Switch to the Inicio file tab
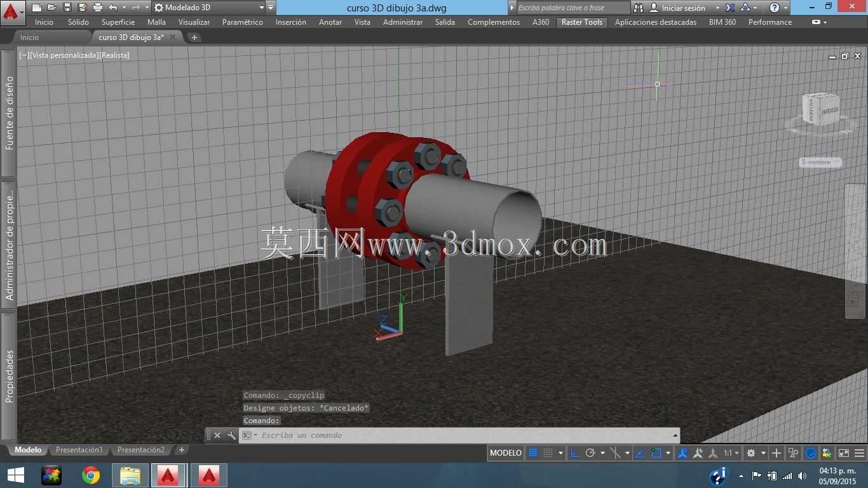 point(29,37)
